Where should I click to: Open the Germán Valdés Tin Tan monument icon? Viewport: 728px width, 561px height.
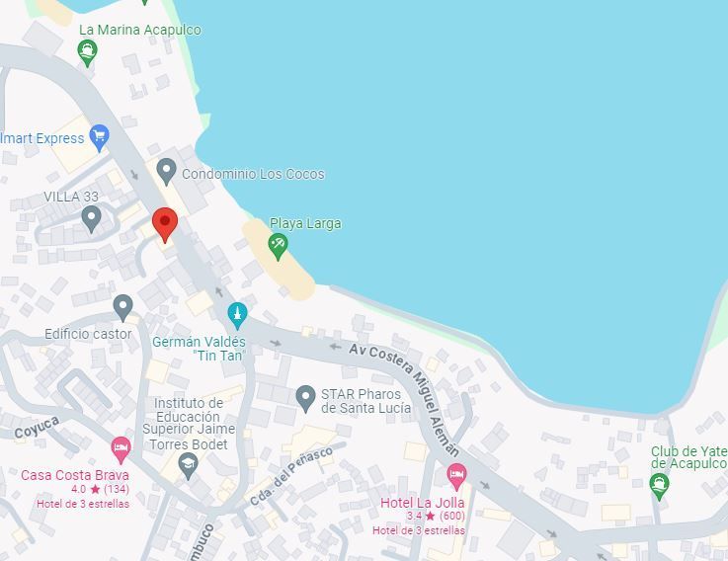pos(237,316)
